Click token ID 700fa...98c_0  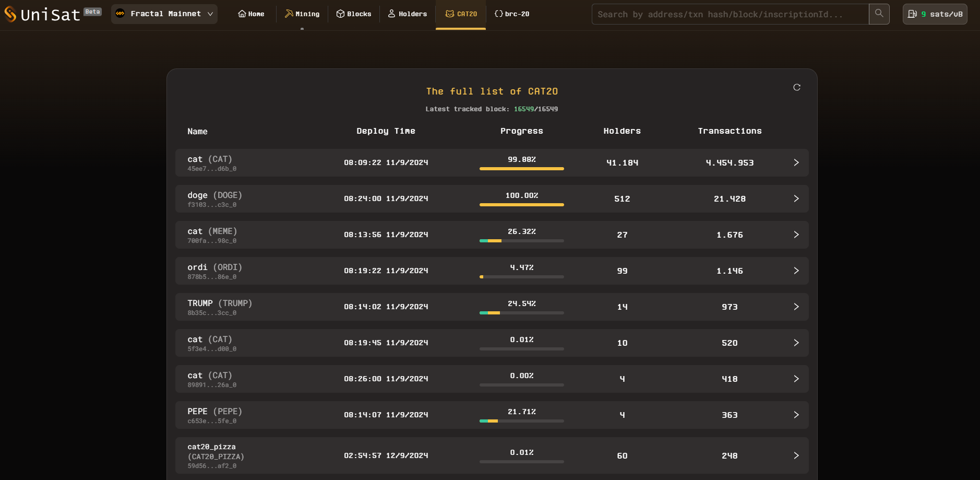coord(212,241)
